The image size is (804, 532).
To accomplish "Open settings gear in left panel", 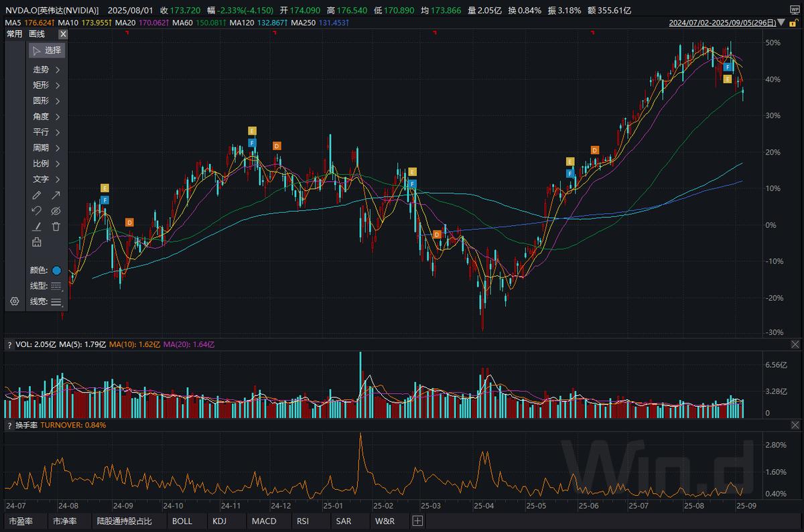I will tap(14, 302).
